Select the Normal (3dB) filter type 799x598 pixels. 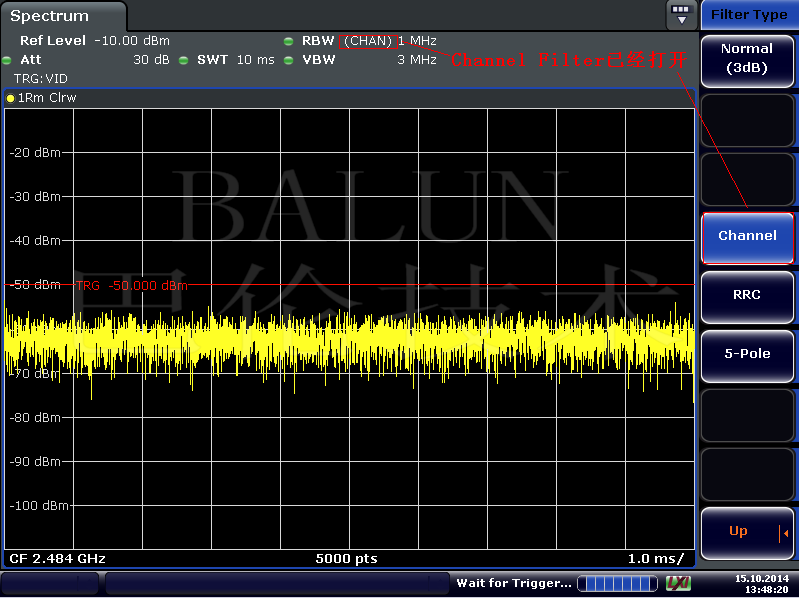coord(747,60)
